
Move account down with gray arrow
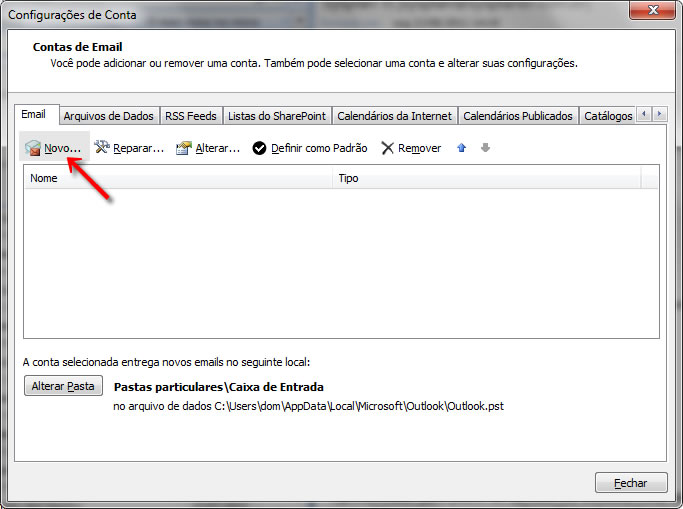point(485,148)
